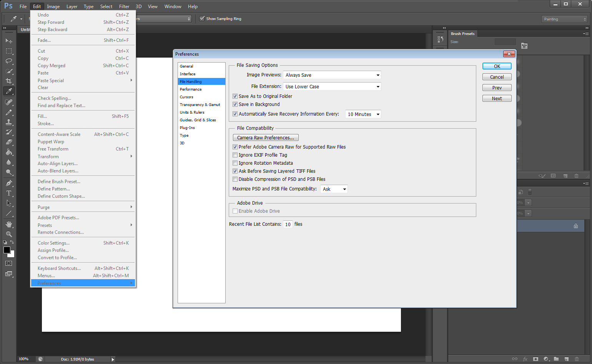This screenshot has width=592, height=364.
Task: Open the Image Previews dropdown
Action: tap(332, 75)
